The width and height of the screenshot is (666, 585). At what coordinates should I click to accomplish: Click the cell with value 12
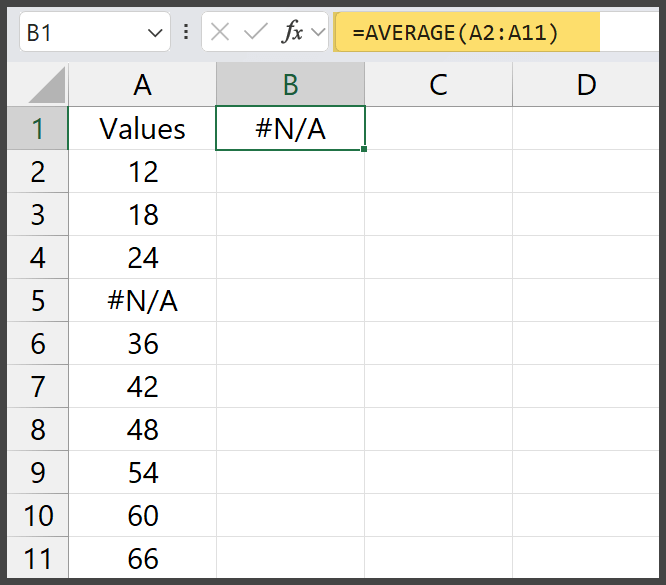[142, 171]
